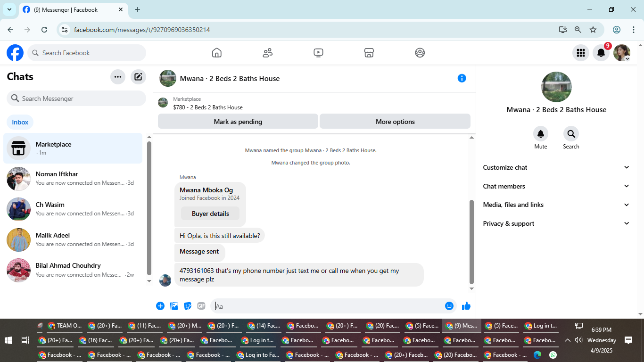Open Microsoft Edge from the taskbar

pyautogui.click(x=537, y=355)
